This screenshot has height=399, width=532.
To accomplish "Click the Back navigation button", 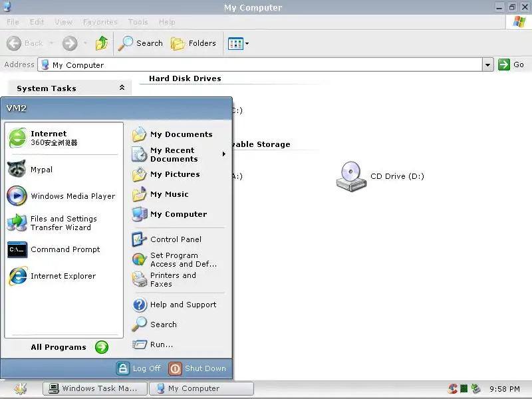I will (25, 43).
